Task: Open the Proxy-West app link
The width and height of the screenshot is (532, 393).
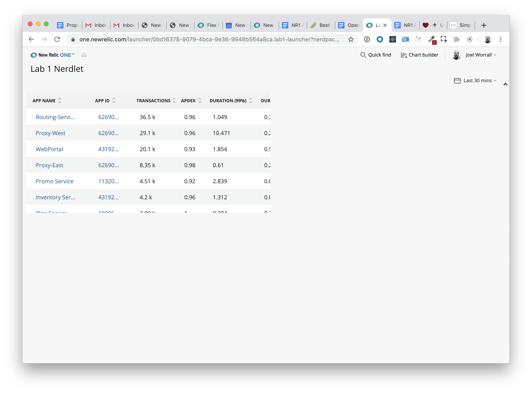Action: point(50,133)
